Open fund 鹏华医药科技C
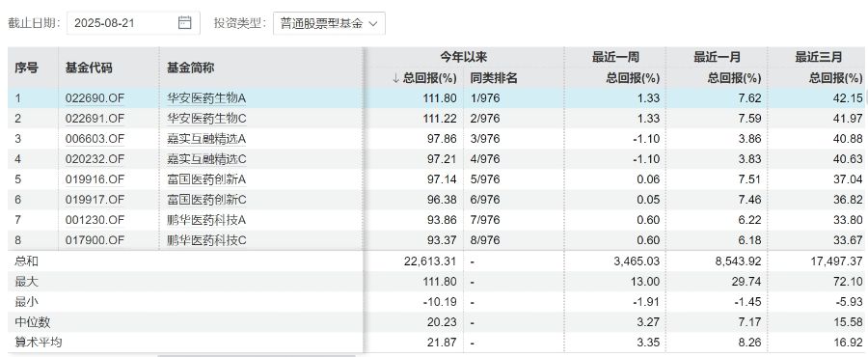 tap(206, 240)
